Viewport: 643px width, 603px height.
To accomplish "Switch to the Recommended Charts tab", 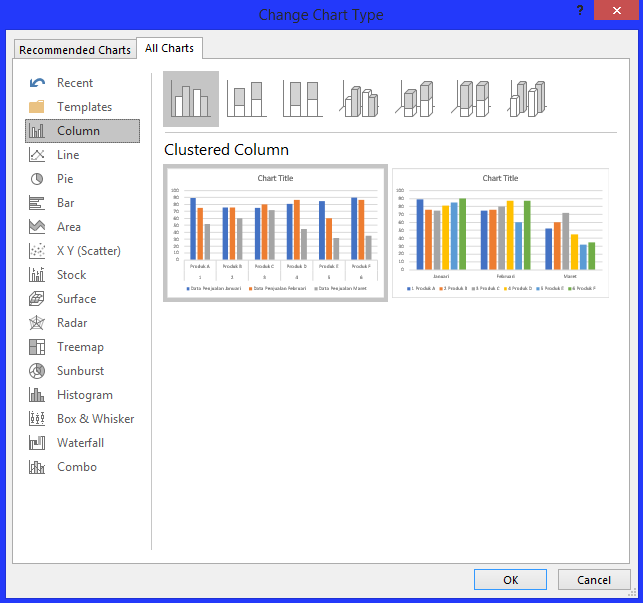I will point(75,50).
